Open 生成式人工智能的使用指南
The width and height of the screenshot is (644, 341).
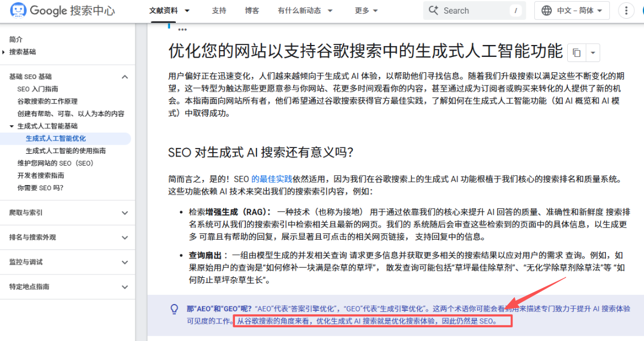[66, 151]
